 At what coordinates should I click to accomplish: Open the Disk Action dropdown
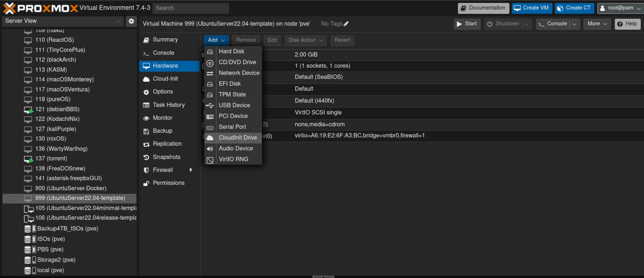[x=306, y=40]
